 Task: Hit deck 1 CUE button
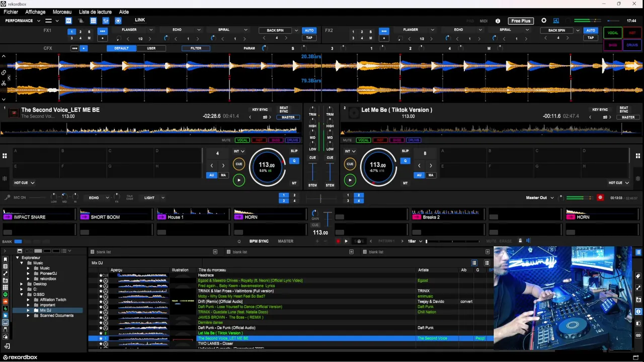(x=239, y=164)
